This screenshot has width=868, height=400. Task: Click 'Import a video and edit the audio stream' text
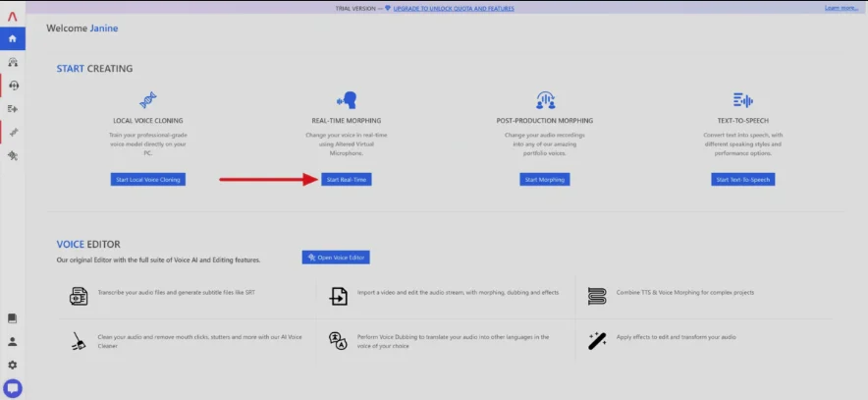coord(458,292)
